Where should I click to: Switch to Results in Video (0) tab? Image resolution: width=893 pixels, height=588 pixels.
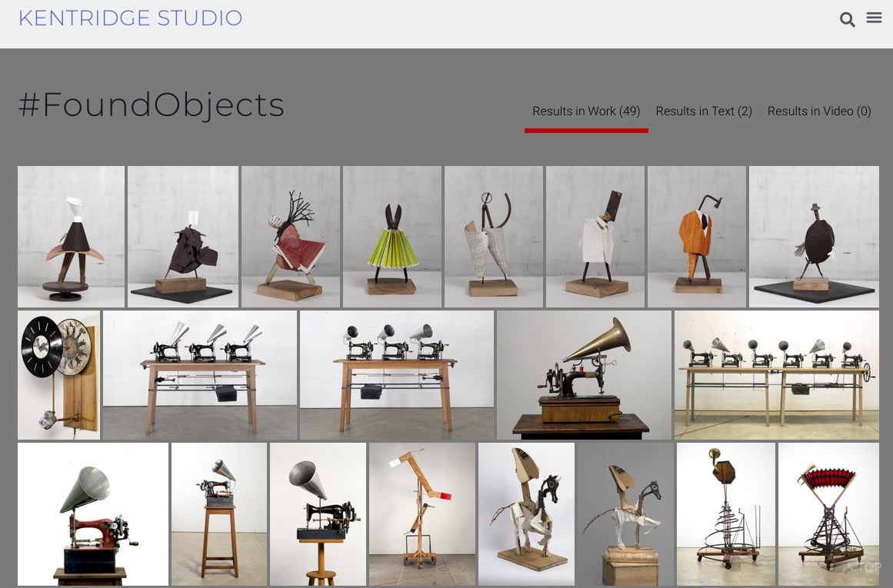click(819, 111)
